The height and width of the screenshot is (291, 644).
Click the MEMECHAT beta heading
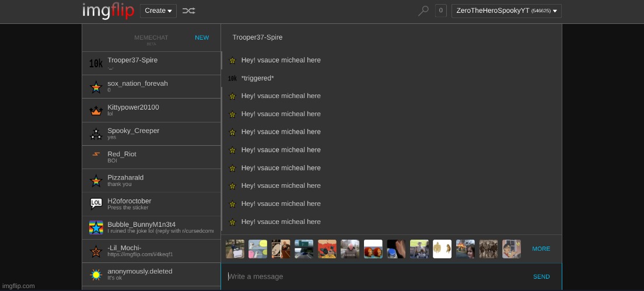(x=151, y=39)
